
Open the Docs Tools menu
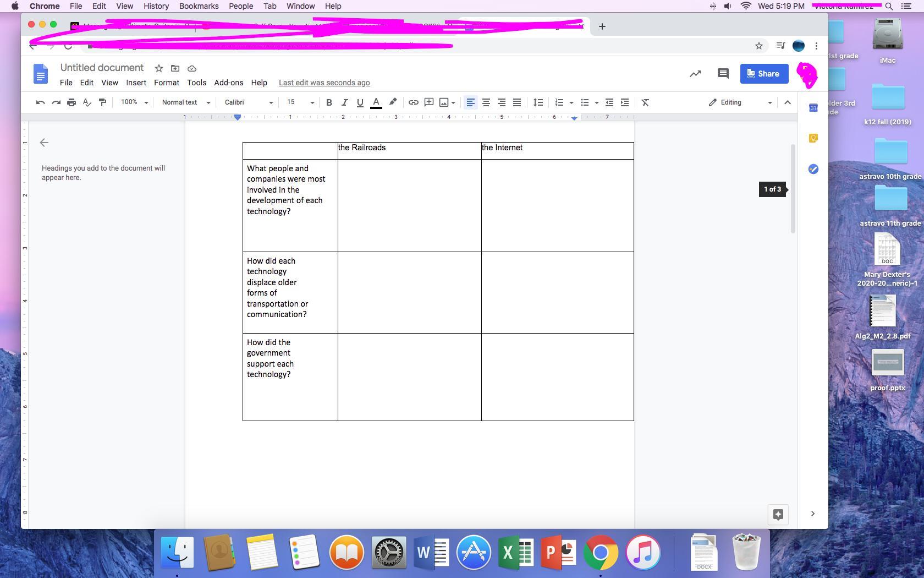pyautogui.click(x=196, y=83)
